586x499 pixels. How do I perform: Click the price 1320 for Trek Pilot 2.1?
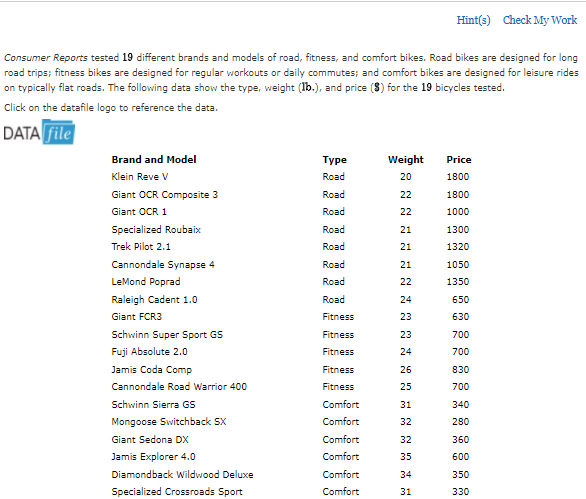[x=457, y=247]
